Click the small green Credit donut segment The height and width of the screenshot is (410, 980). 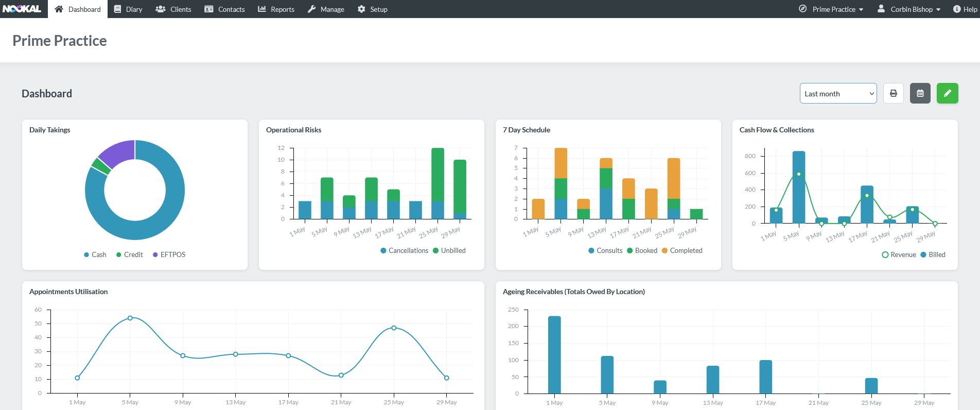pyautogui.click(x=101, y=166)
